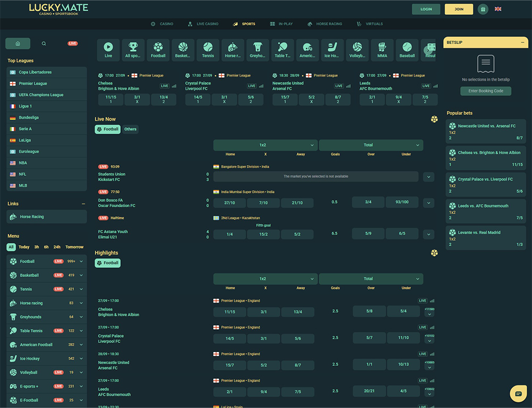Click the search magnifier icon in sidebar

[x=44, y=44]
